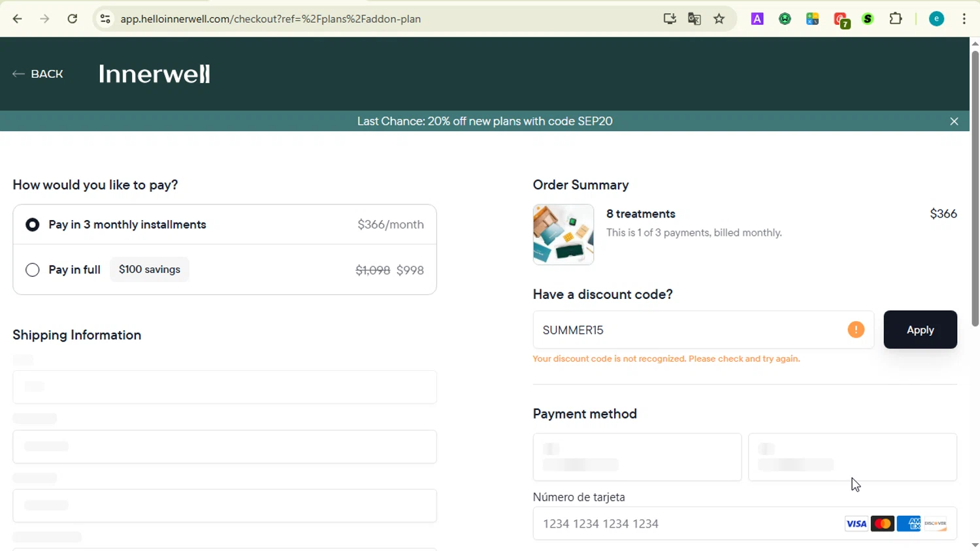
Task: Click the 8 treatments product thumbnail
Action: [x=563, y=234]
